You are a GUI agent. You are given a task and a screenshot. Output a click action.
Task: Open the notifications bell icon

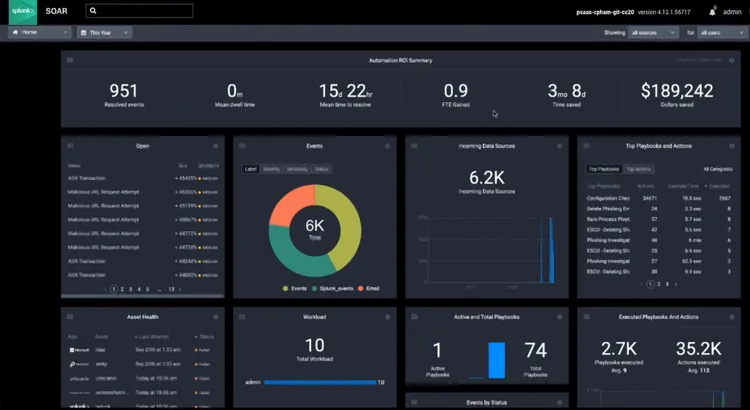click(711, 12)
